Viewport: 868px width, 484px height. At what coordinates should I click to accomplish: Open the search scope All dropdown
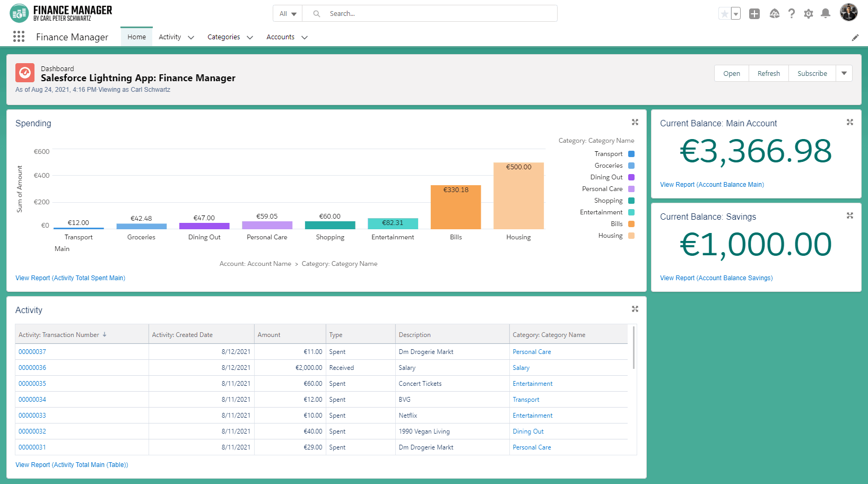click(x=288, y=14)
